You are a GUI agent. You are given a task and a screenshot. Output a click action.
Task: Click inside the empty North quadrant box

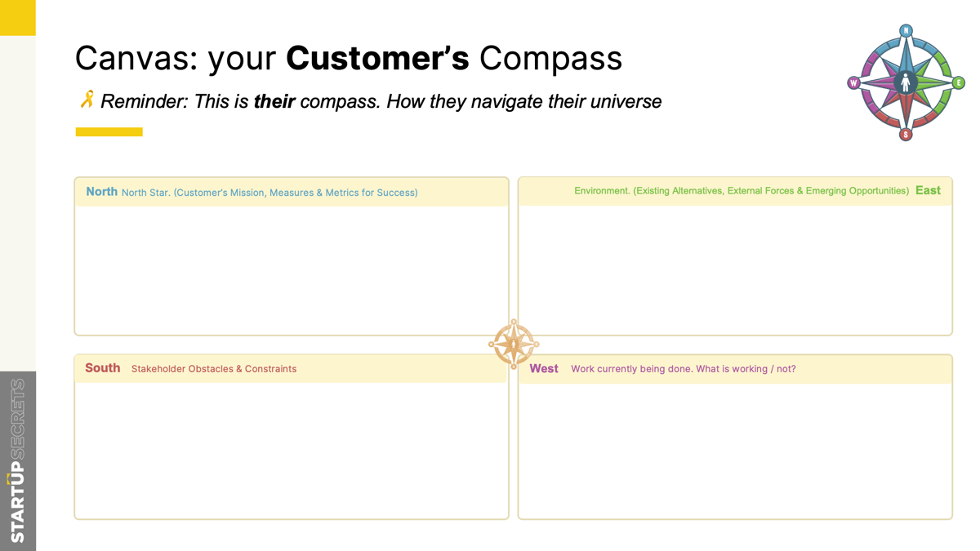[x=292, y=269]
